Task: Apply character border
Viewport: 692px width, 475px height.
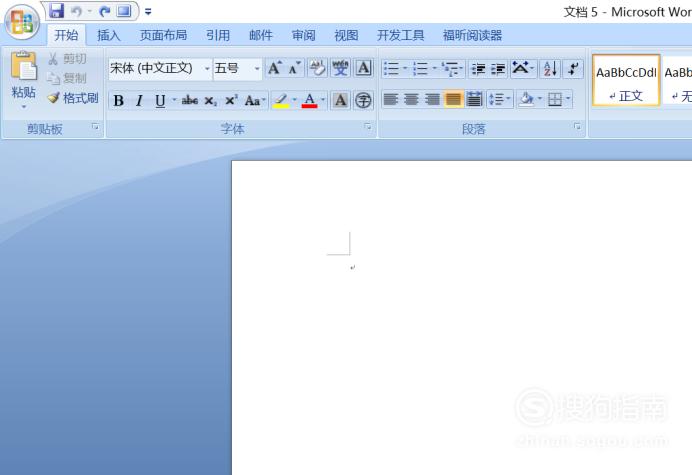Action: [x=363, y=68]
